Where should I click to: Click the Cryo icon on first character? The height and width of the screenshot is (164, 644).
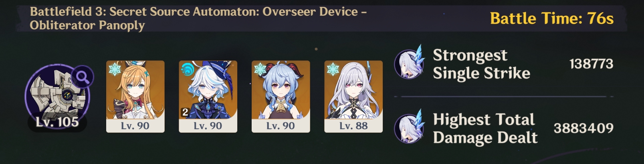click(x=115, y=70)
